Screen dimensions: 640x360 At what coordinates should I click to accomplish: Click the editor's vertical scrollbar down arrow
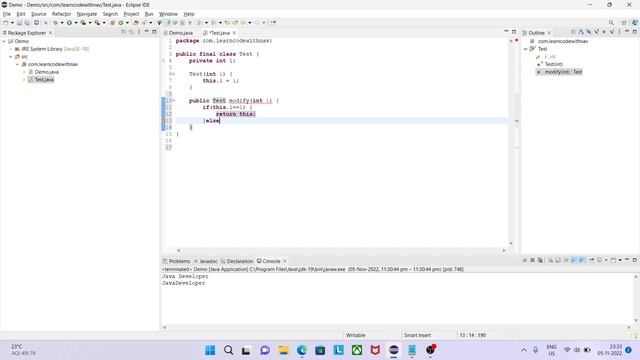tap(511, 243)
